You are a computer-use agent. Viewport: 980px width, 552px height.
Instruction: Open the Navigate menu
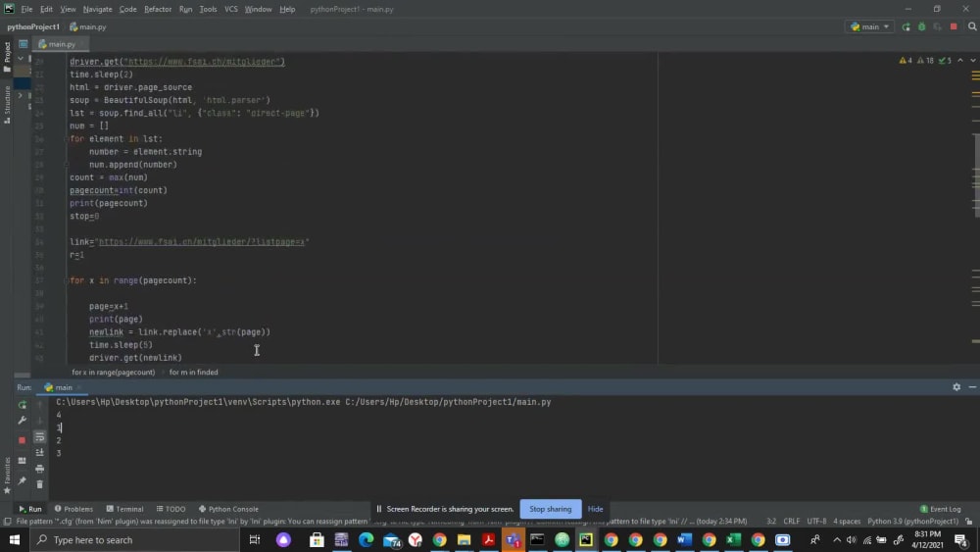pyautogui.click(x=97, y=10)
